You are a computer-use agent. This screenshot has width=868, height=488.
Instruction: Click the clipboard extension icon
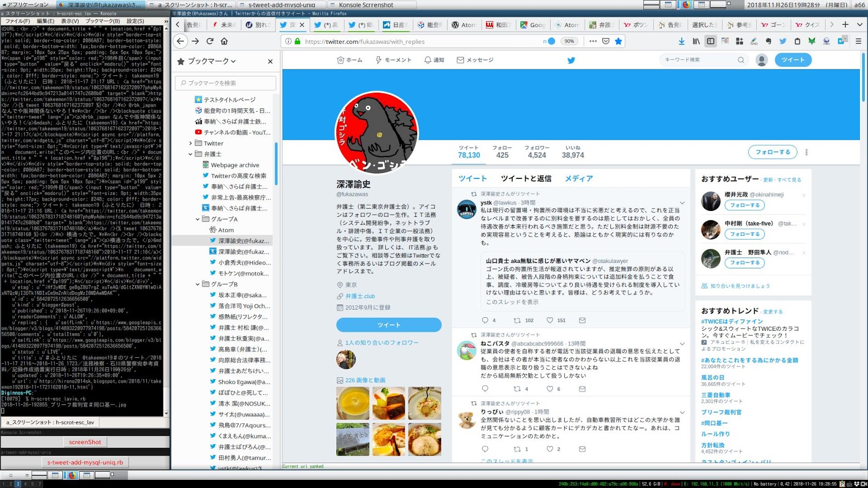point(797,41)
